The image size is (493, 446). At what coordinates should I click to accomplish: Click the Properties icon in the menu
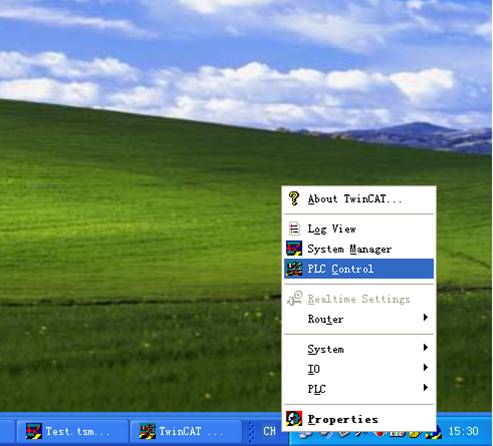(x=294, y=419)
